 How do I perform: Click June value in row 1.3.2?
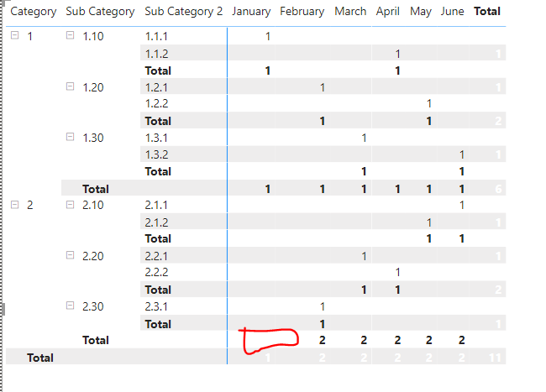tap(461, 154)
